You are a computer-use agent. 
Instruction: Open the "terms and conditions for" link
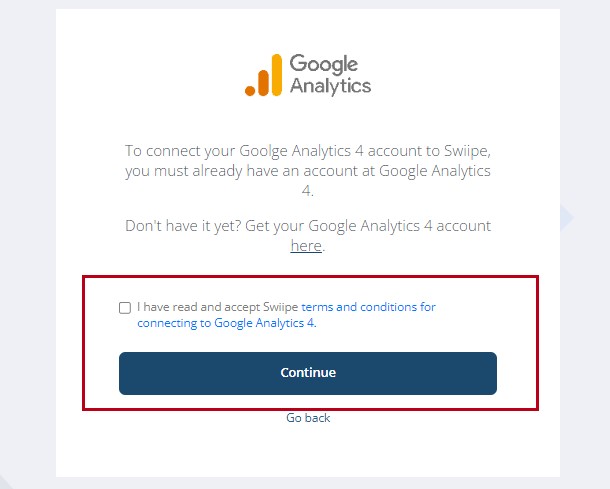(368, 307)
